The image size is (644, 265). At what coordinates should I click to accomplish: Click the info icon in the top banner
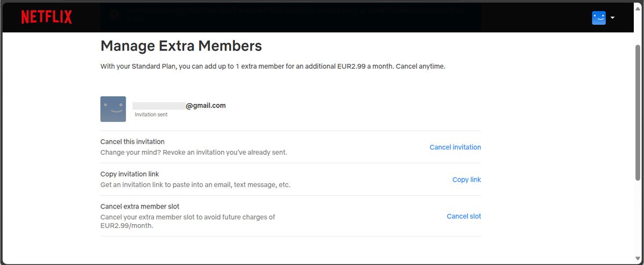(x=114, y=15)
